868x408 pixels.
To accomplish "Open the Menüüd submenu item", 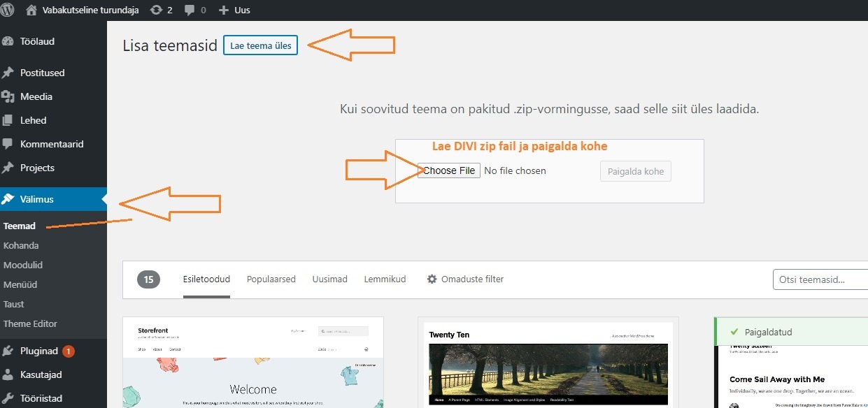I will (20, 284).
